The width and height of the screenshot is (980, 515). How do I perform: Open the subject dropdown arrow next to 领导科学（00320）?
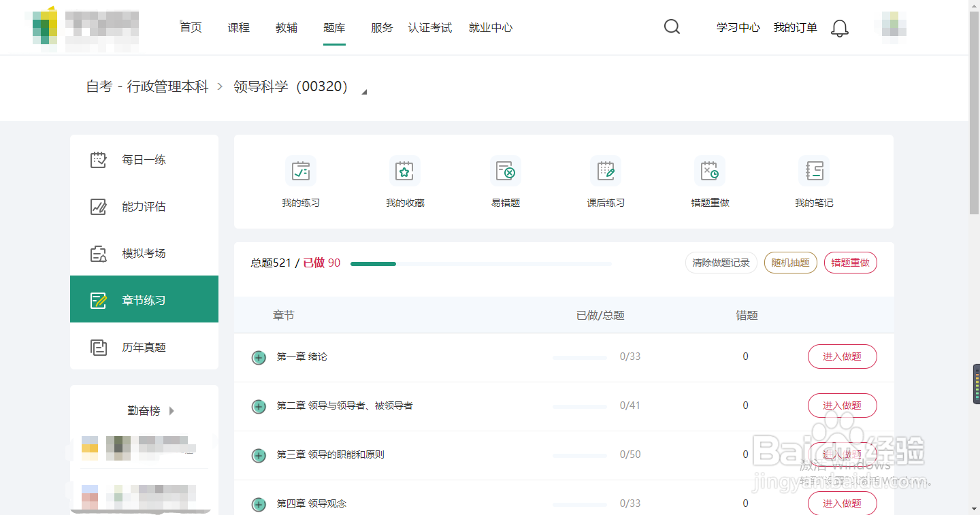click(x=364, y=92)
